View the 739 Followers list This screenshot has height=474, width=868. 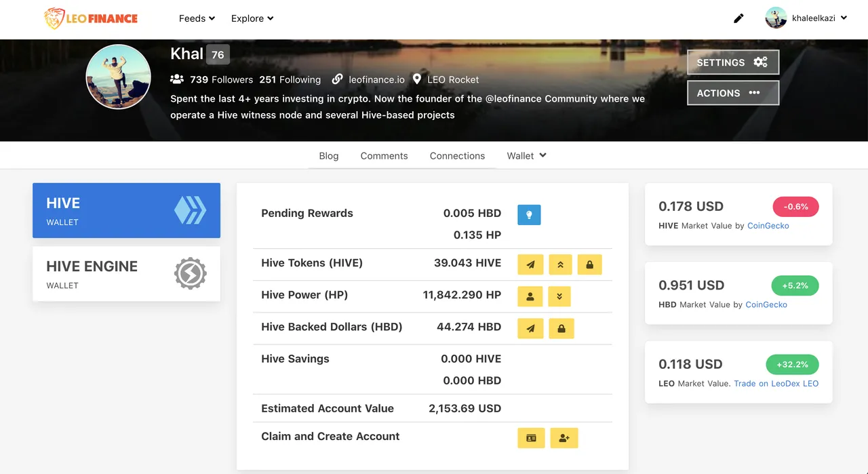point(221,79)
